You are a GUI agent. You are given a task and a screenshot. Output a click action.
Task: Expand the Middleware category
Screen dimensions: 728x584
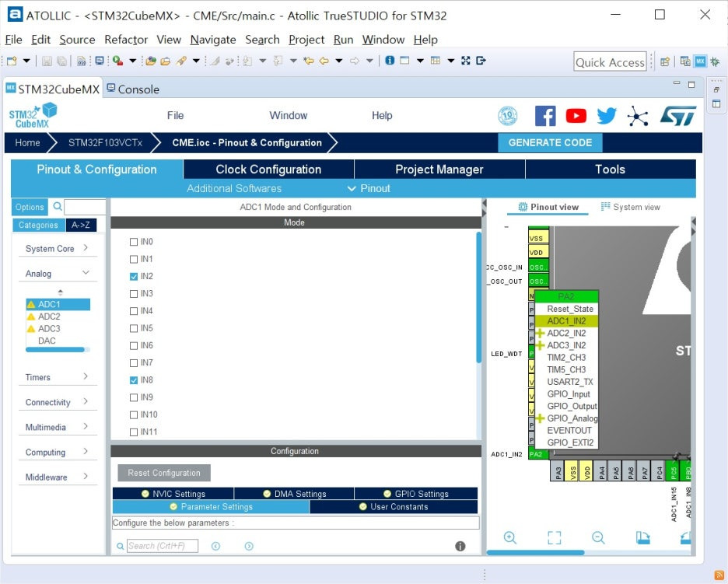coord(58,477)
